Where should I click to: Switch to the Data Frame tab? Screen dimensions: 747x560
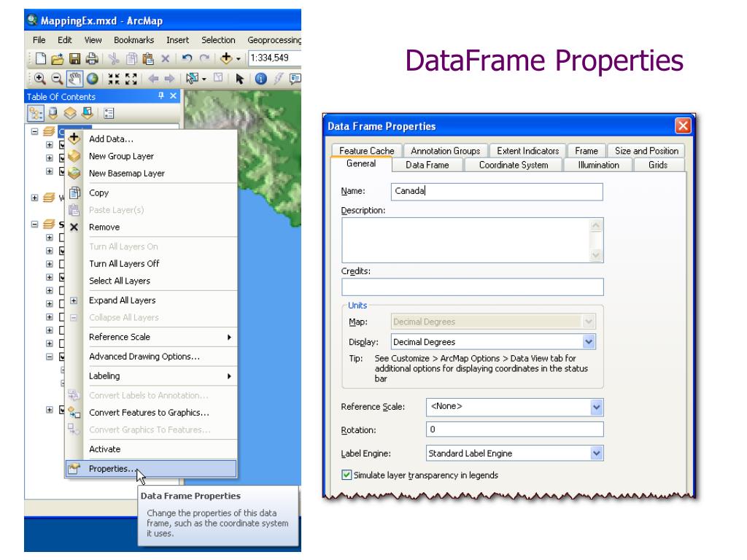tap(427, 165)
